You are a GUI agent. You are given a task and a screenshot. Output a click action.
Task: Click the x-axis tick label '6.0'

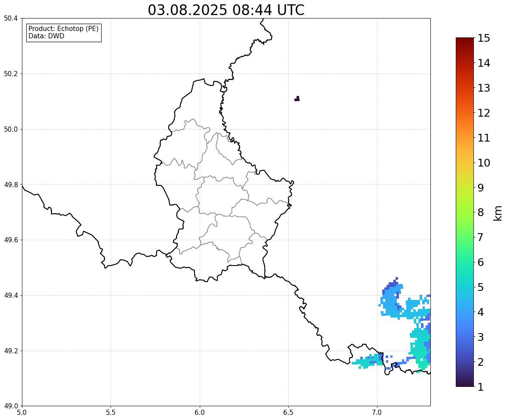tap(200, 413)
